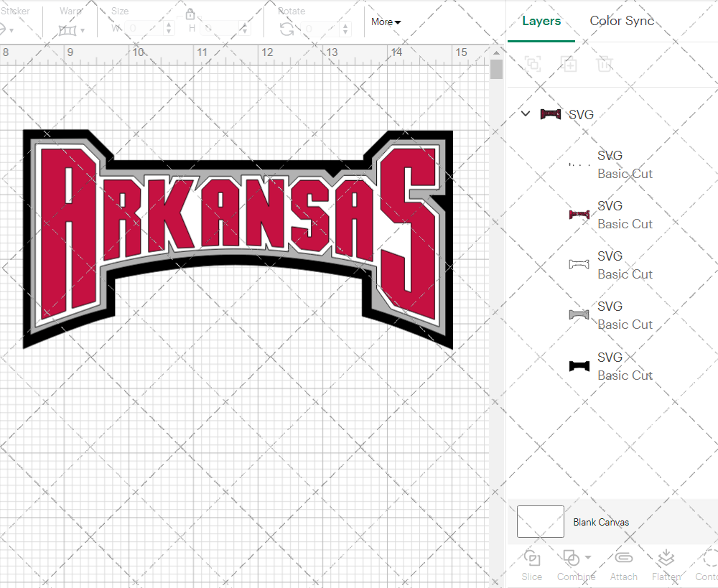This screenshot has height=588, width=718.
Task: Switch to the Color Sync tab
Action: pyautogui.click(x=622, y=21)
